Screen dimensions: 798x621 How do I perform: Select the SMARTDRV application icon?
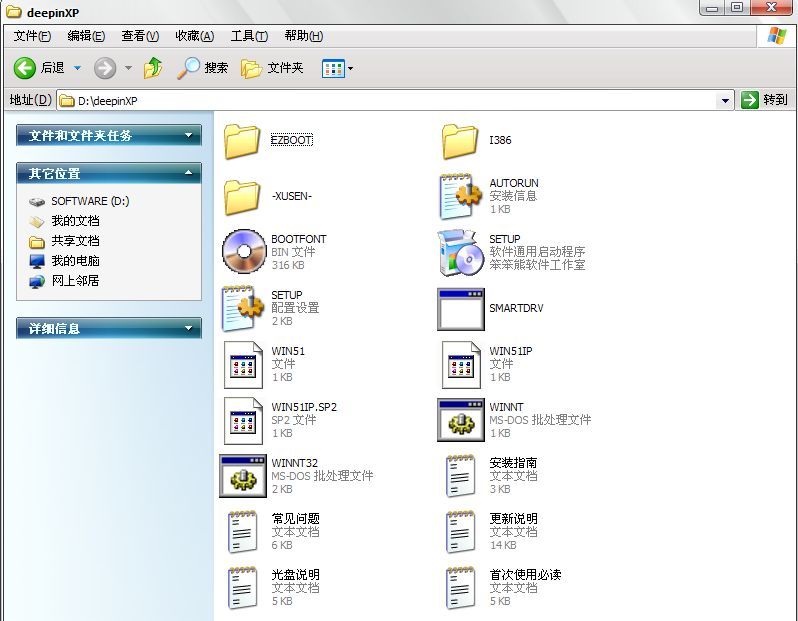461,309
